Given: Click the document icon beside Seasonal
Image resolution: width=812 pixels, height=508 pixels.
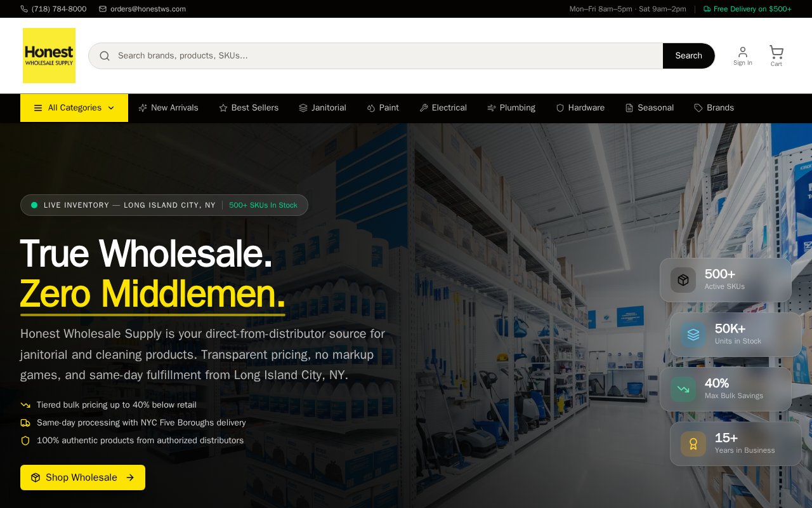Looking at the screenshot, I should coord(629,108).
